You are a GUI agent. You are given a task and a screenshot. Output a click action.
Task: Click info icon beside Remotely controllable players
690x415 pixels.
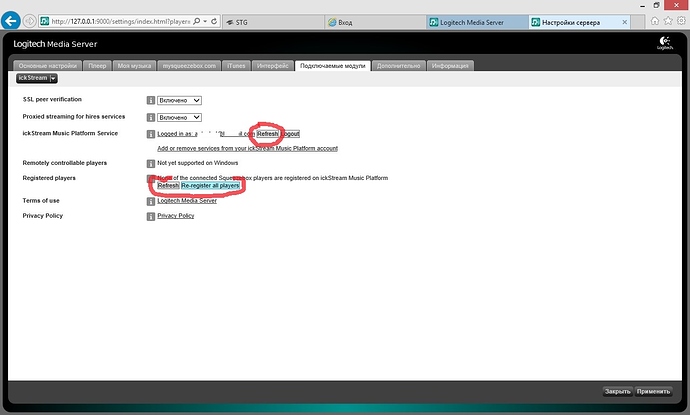(150, 163)
